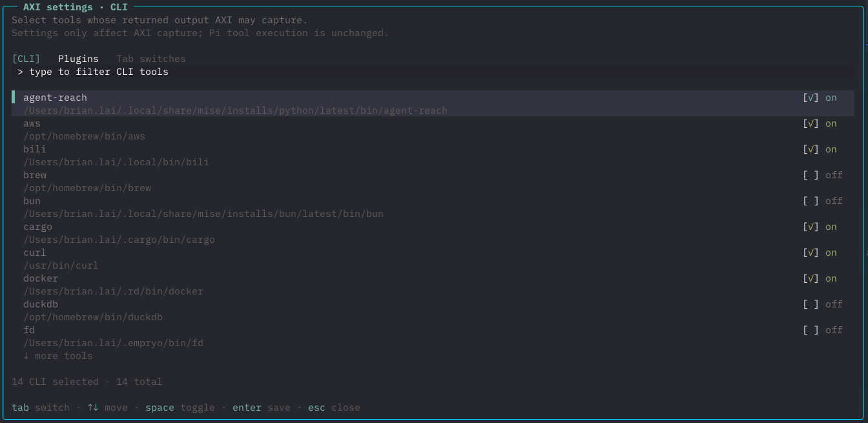
Task: Click the /opt/homebrew/bin/brew path
Action: pyautogui.click(x=87, y=188)
